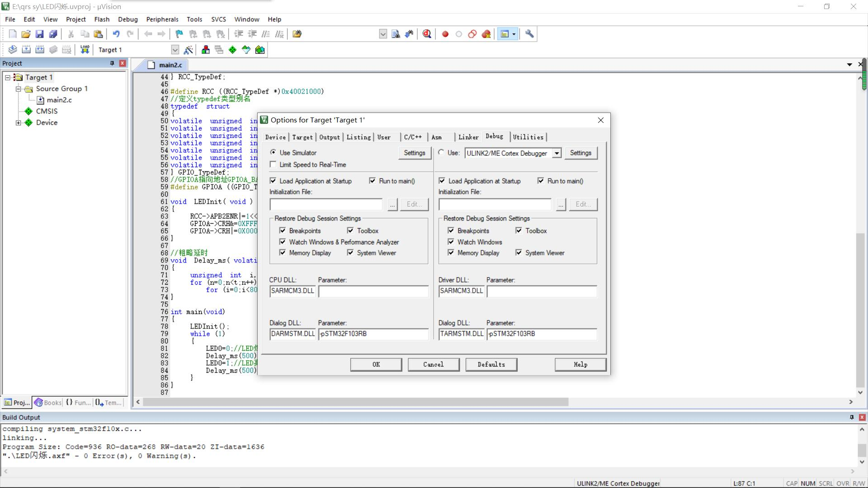The image size is (868, 488).
Task: Switch to the Device tab
Action: pyautogui.click(x=275, y=137)
